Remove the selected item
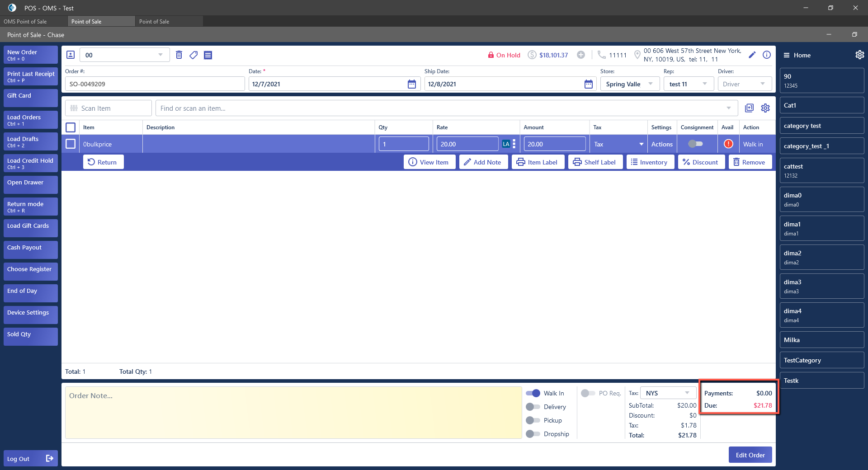Image resolution: width=868 pixels, height=470 pixels. (x=750, y=162)
